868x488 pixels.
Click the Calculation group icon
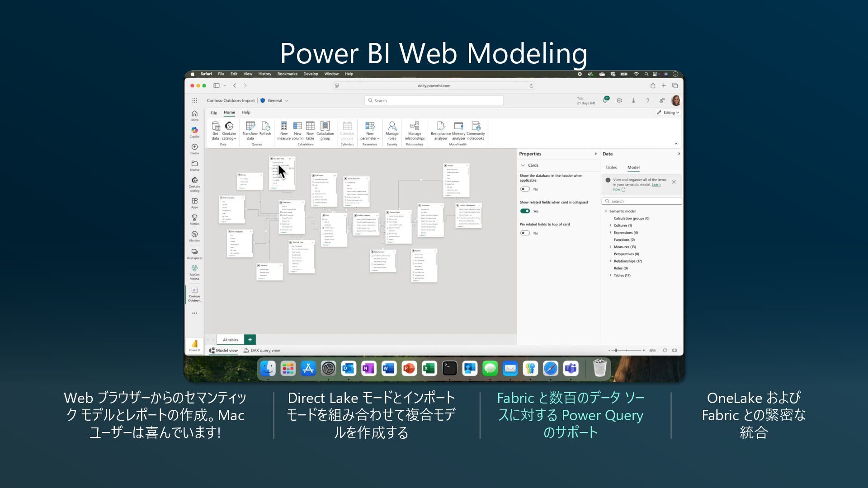click(325, 127)
